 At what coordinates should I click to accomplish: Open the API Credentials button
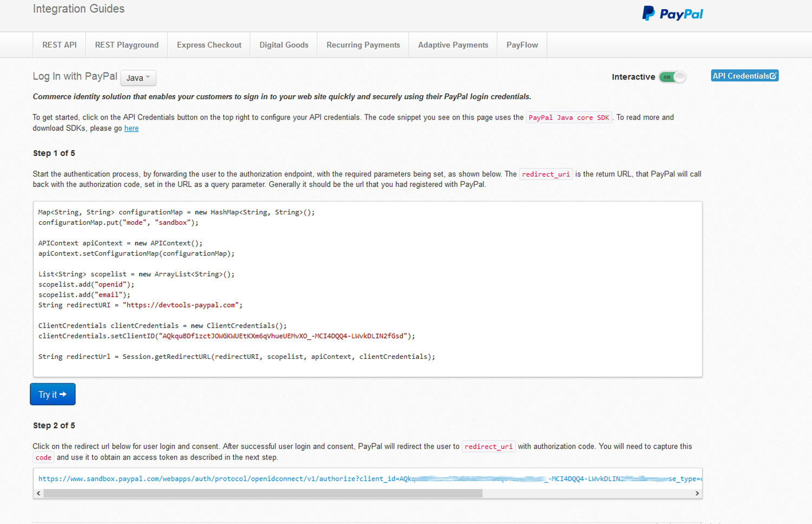coord(745,76)
